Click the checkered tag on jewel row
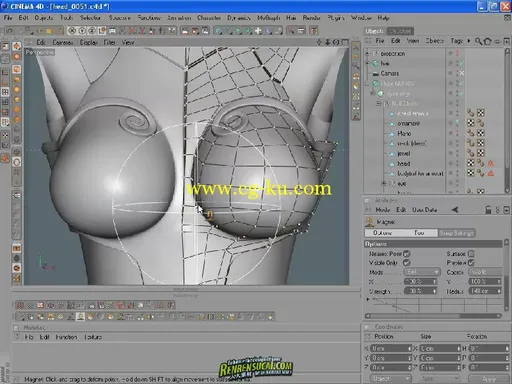This screenshot has height=384, width=512. click(480, 153)
